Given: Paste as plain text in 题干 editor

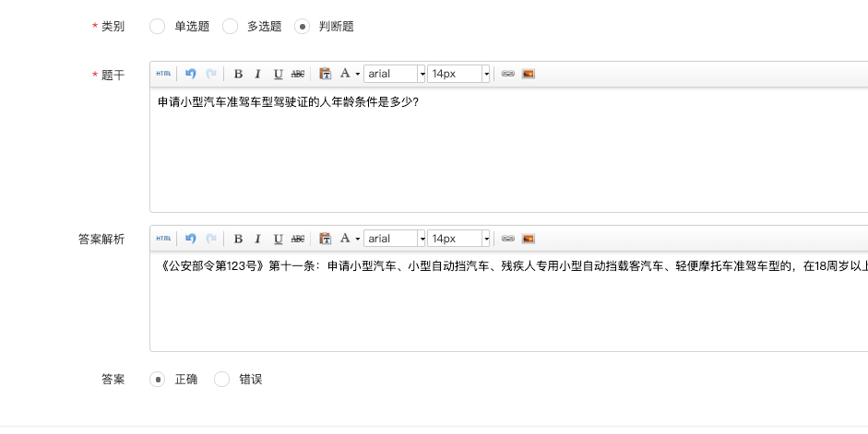Looking at the screenshot, I should pos(326,74).
